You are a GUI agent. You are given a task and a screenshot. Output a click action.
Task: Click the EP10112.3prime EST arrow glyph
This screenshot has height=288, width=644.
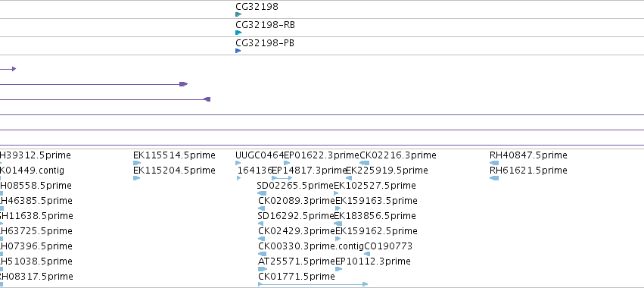(338, 269)
